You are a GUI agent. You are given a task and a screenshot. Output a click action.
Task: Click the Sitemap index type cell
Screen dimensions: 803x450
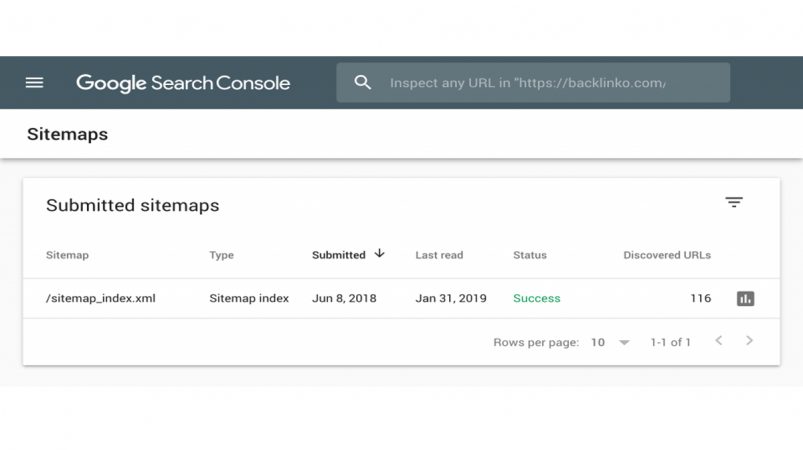pyautogui.click(x=249, y=298)
